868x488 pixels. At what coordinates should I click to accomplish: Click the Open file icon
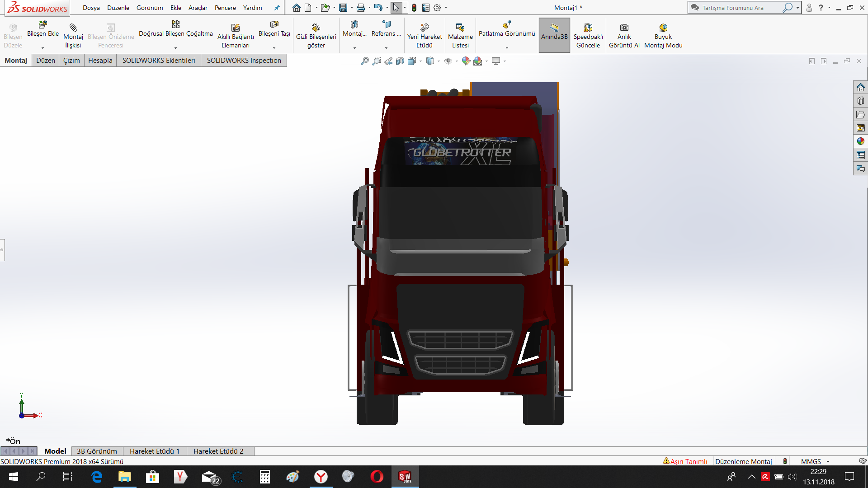325,8
